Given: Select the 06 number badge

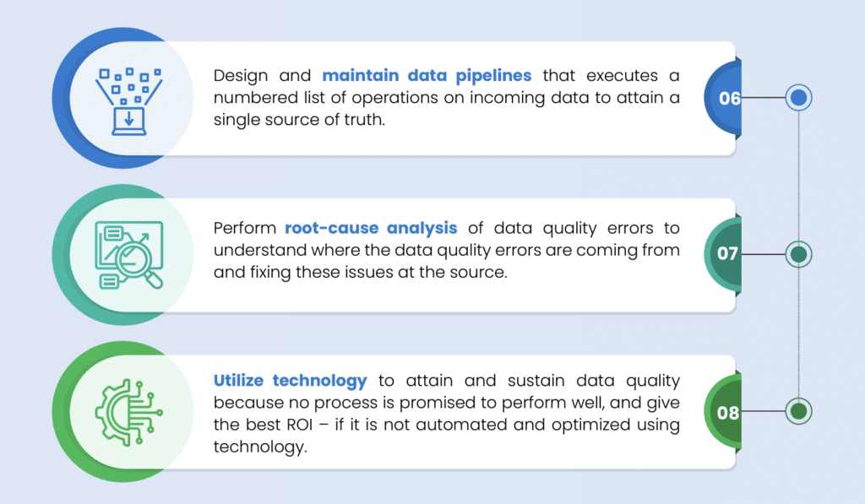Looking at the screenshot, I should click(x=729, y=98).
